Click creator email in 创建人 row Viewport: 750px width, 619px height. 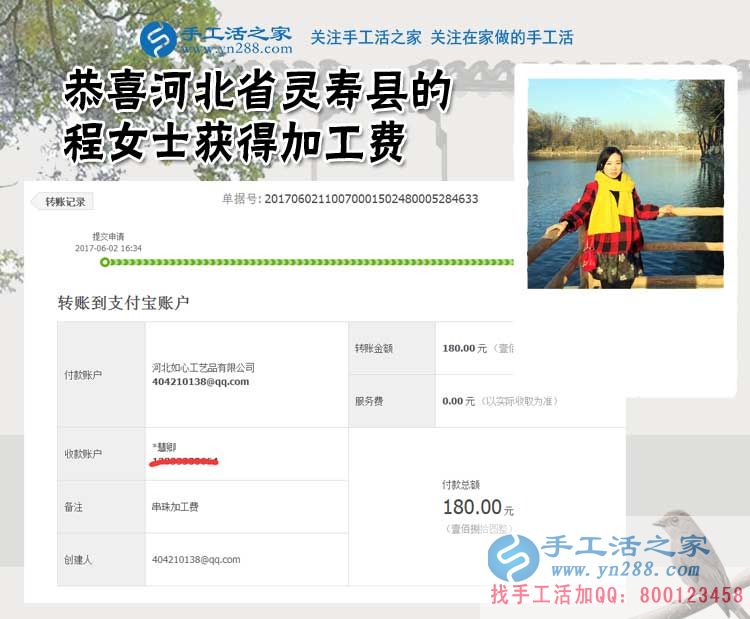coord(196,559)
